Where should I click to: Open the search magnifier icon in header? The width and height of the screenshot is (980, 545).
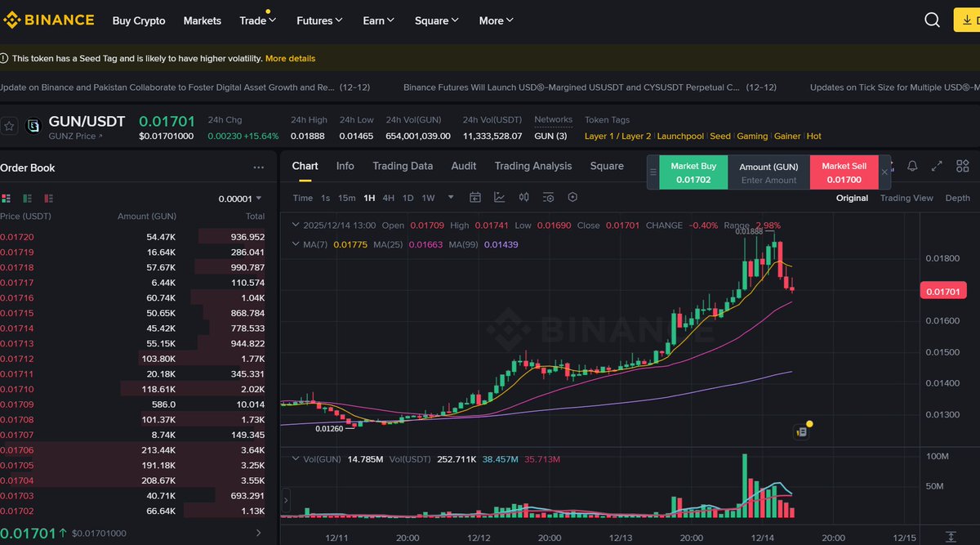[932, 20]
